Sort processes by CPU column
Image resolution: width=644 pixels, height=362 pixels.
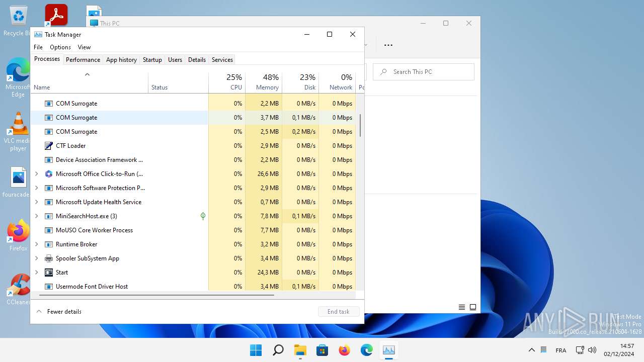227,82
